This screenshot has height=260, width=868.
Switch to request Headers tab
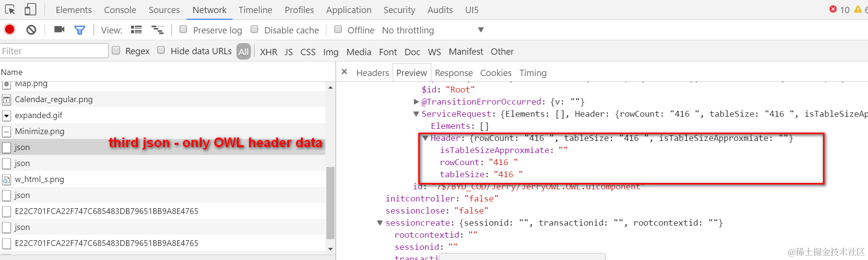tap(372, 73)
